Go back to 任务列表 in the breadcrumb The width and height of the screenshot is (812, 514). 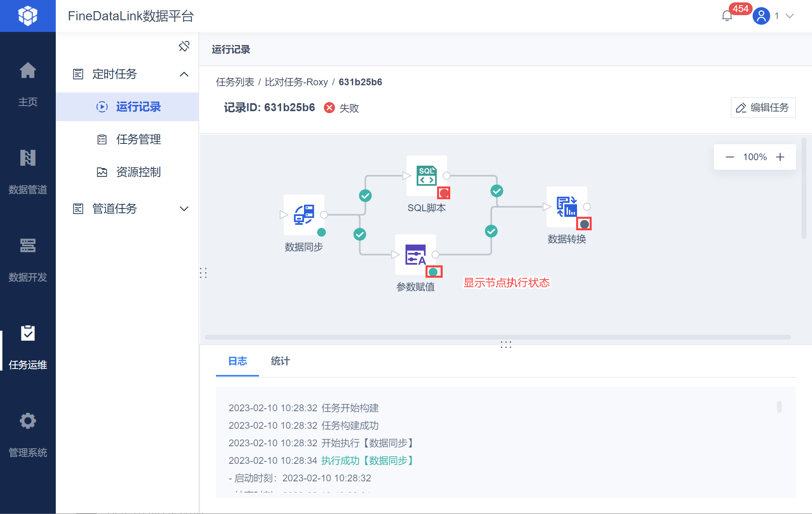235,82
